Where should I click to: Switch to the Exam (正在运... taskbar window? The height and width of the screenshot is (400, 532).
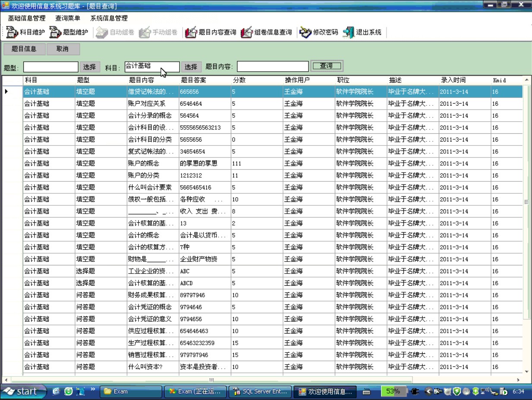pos(195,392)
